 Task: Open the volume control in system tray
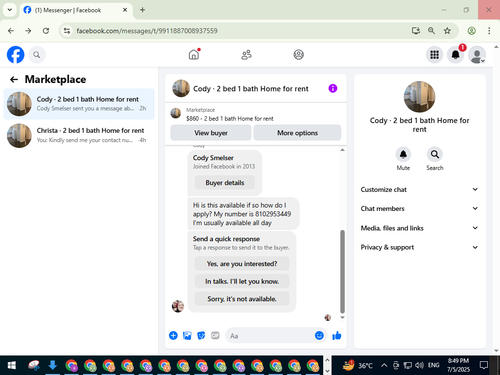pos(419,365)
